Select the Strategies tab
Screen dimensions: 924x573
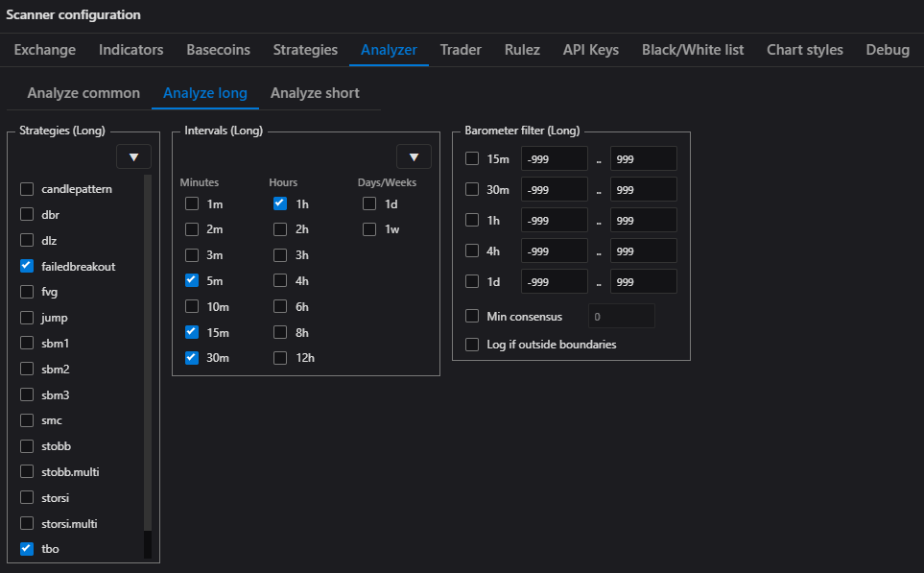tap(305, 50)
